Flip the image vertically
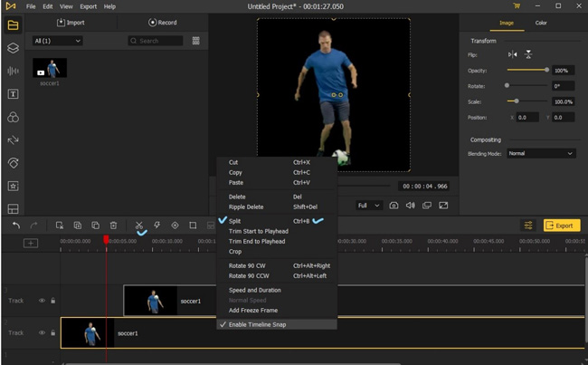 coord(528,55)
